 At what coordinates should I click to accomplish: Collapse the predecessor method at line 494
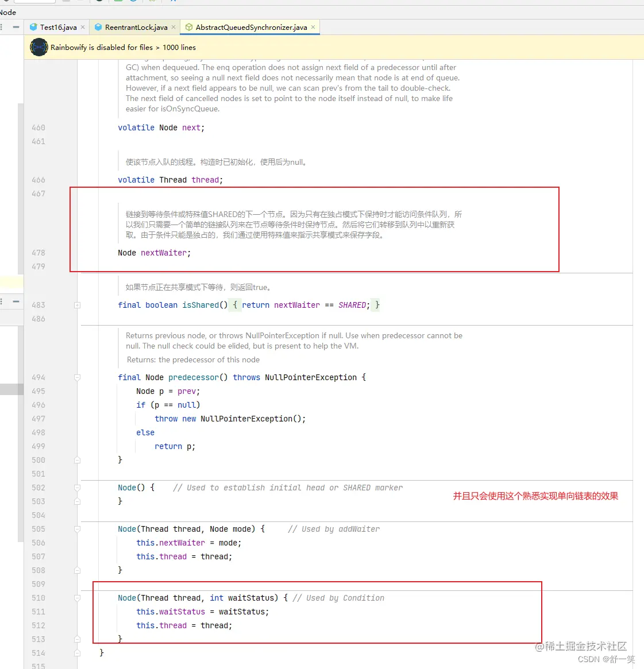pos(77,378)
